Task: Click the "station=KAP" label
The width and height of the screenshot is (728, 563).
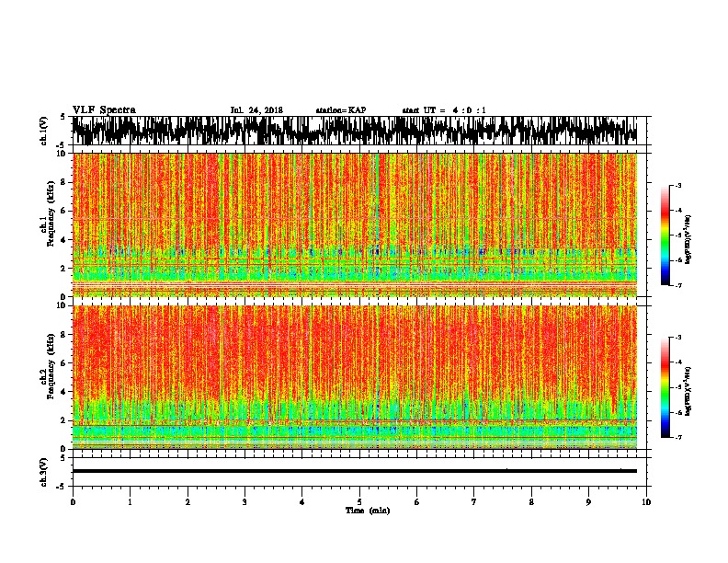Action: (x=341, y=110)
